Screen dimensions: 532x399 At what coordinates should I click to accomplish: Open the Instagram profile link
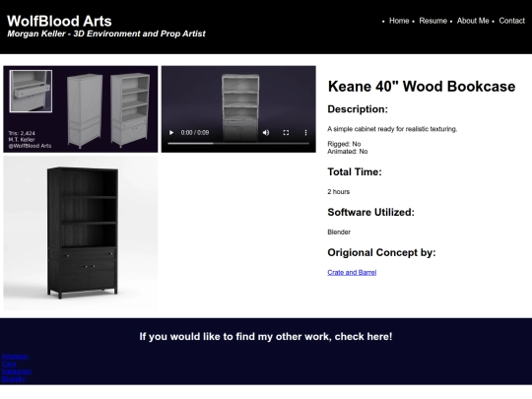(x=17, y=371)
